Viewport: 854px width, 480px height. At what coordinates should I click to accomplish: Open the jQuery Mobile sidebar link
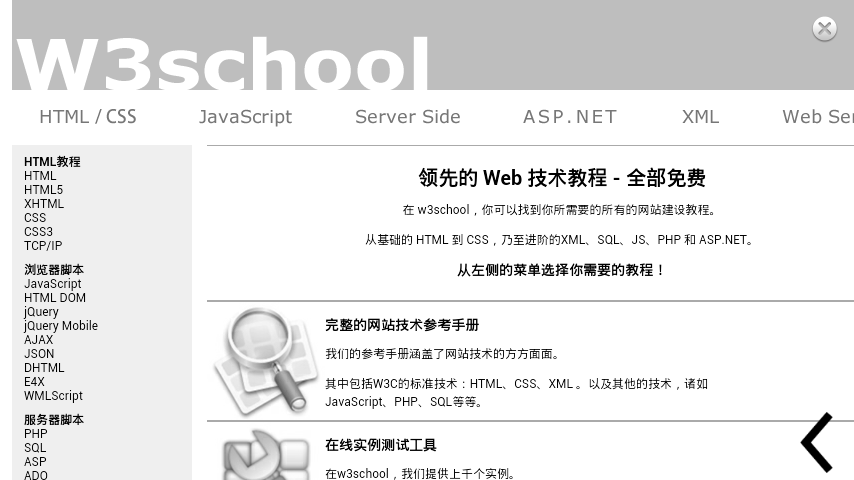(60, 326)
